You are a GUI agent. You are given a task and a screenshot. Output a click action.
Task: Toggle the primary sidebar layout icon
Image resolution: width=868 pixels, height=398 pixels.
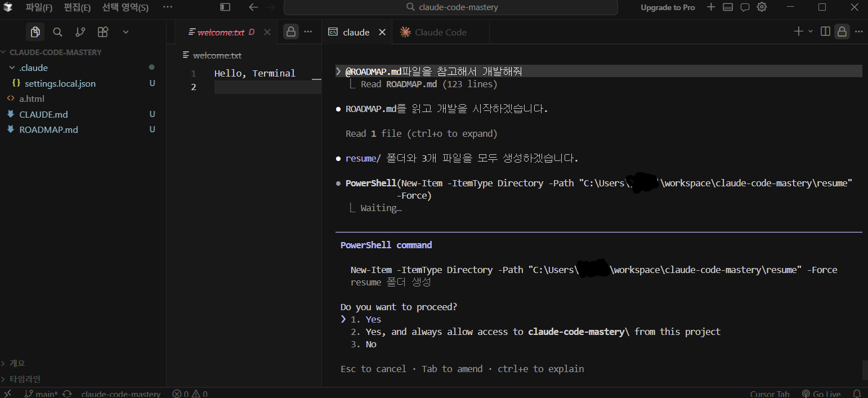pos(225,7)
